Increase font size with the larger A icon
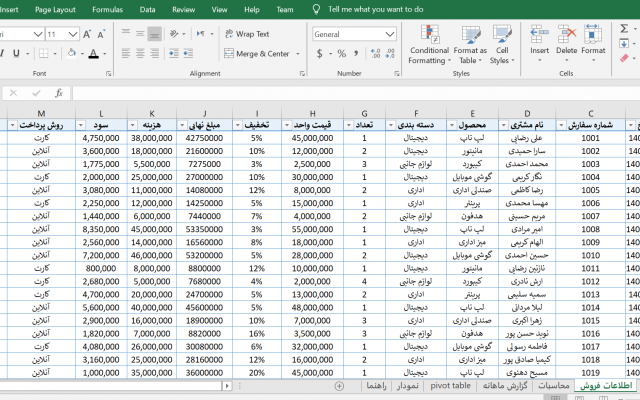 (87, 34)
